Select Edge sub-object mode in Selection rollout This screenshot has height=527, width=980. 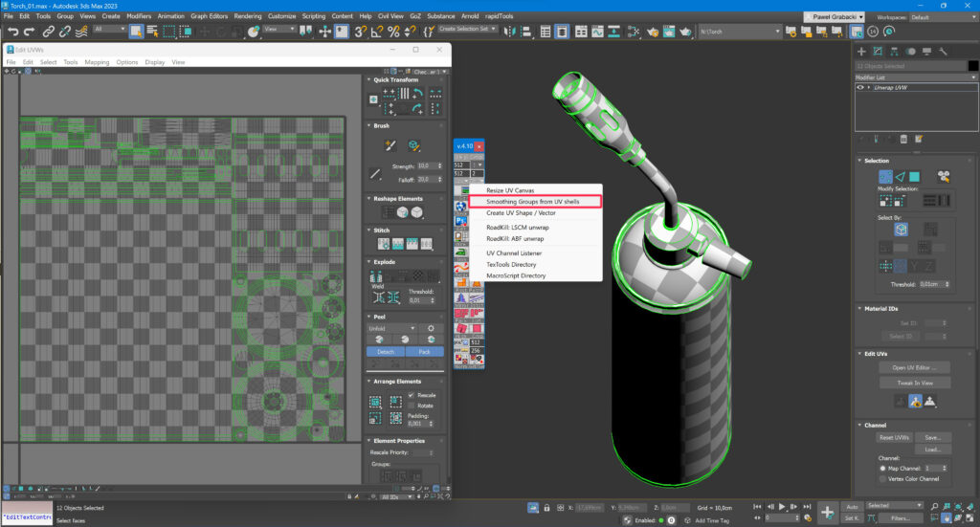900,177
